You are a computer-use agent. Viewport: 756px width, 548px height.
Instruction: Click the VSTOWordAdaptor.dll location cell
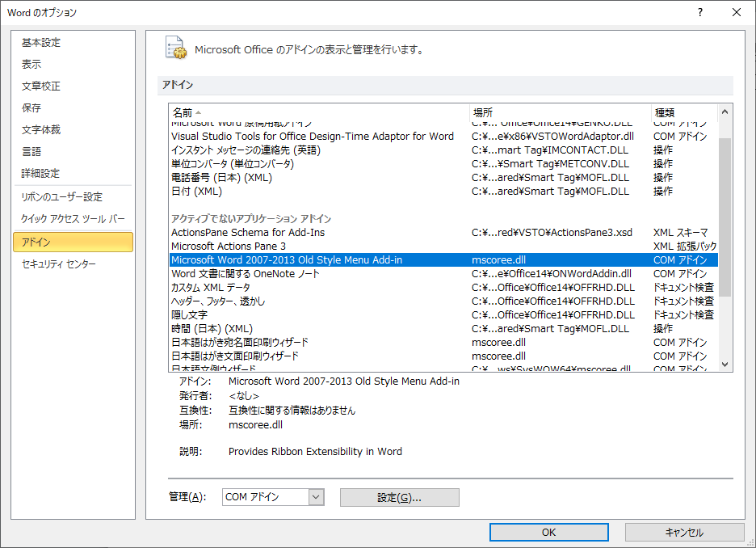(552, 137)
